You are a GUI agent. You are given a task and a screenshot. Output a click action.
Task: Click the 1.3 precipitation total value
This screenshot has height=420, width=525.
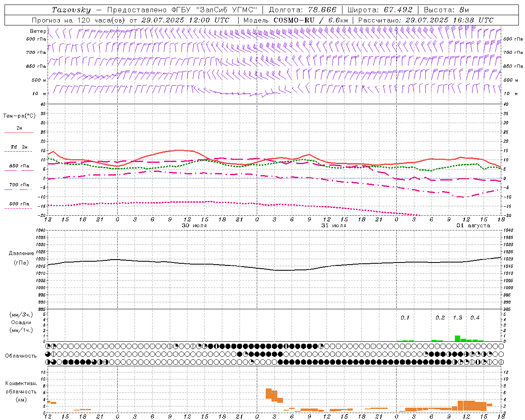tap(457, 317)
